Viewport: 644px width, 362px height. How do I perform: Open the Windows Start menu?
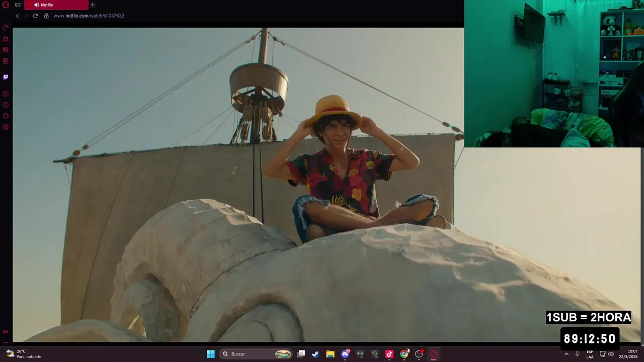tap(211, 354)
